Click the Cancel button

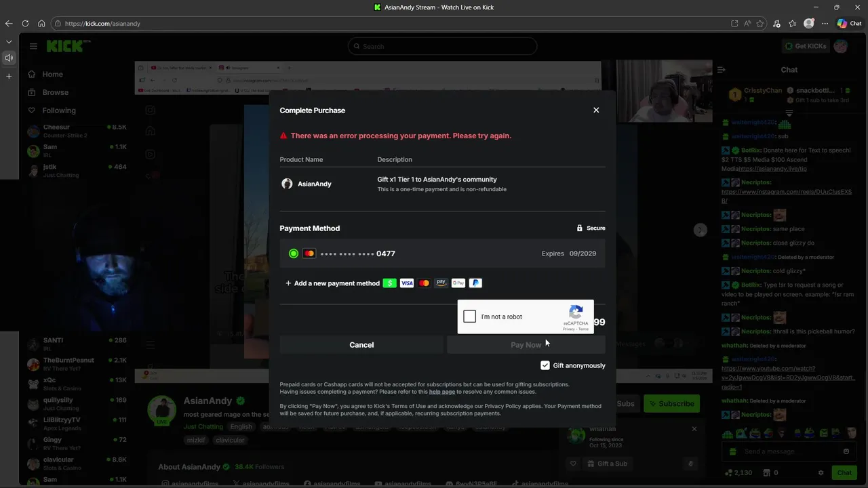(361, 345)
